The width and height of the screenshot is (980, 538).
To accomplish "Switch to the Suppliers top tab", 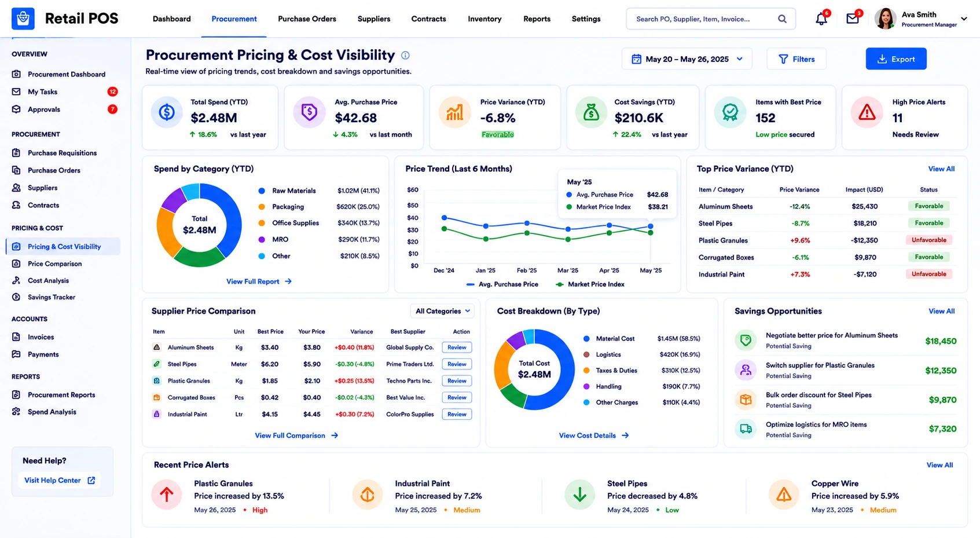I will (x=374, y=19).
